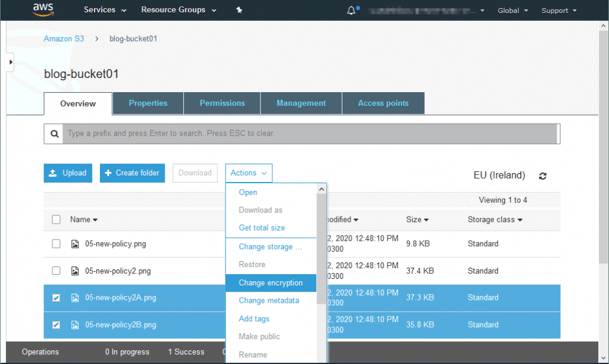Toggle the select-all checkbox in header
609x364 pixels.
tap(56, 219)
